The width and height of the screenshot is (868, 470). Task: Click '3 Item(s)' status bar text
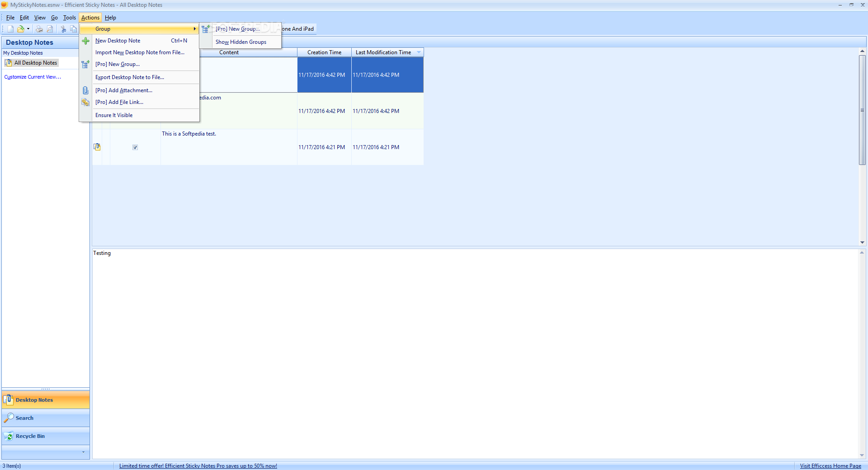pos(12,466)
